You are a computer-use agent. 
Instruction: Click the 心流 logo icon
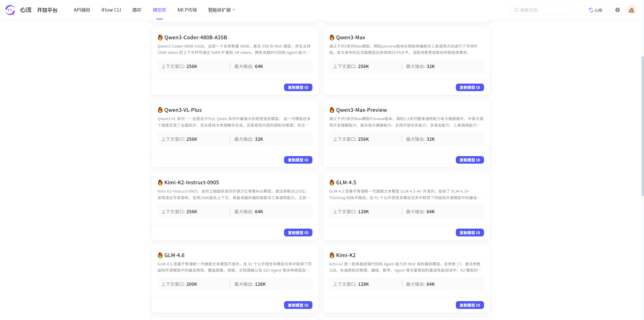(x=10, y=10)
